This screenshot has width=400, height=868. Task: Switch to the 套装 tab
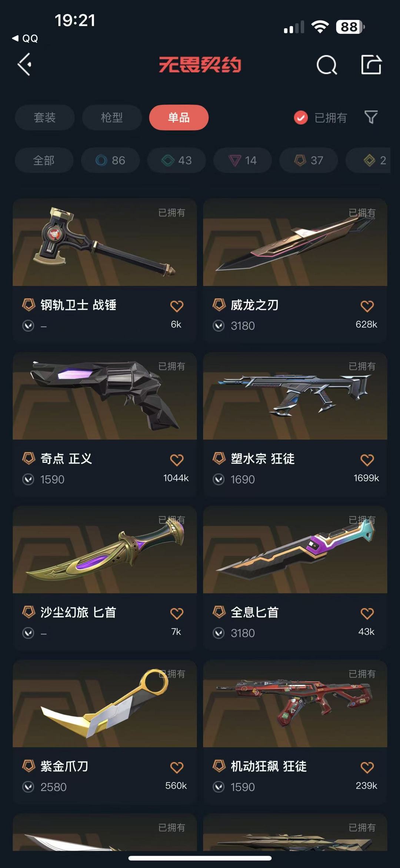(45, 118)
